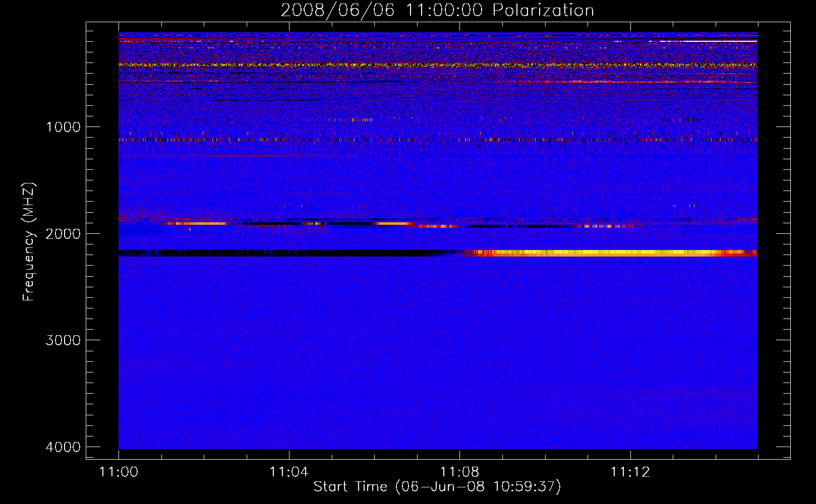Click the 11:00 time axis label
This screenshot has width=816, height=504.
click(x=119, y=472)
